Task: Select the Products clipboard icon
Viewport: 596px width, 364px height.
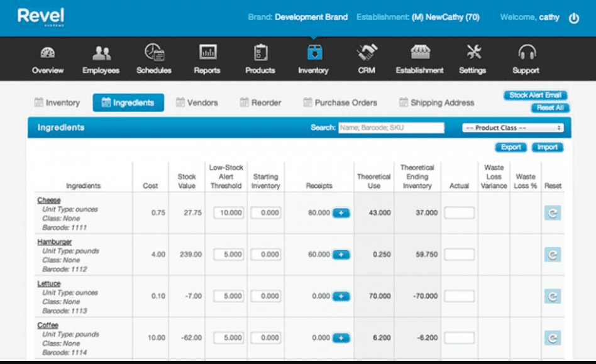Action: coord(260,52)
